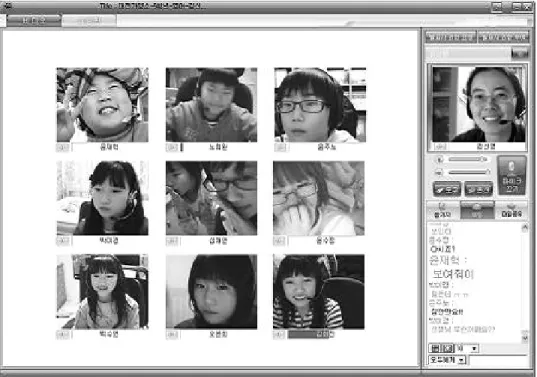Click the first small icon button below the chat log

click(435, 349)
